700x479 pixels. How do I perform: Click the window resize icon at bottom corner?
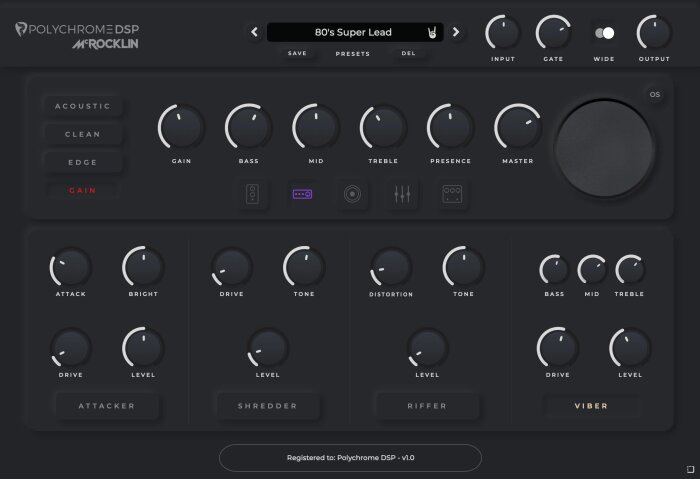pyautogui.click(x=690, y=469)
